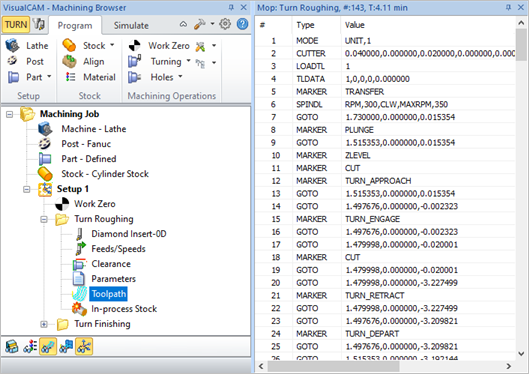Click the Work Zero ribbon button
The image size is (529, 374).
[159, 46]
